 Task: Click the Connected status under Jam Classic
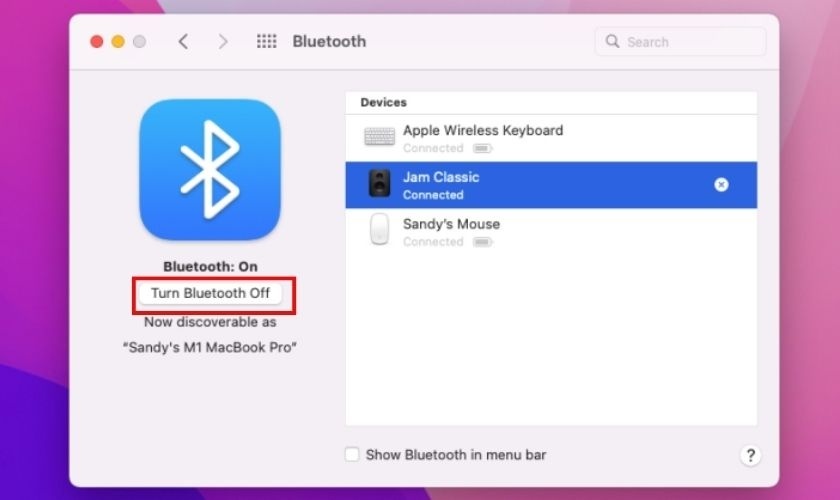coord(433,195)
